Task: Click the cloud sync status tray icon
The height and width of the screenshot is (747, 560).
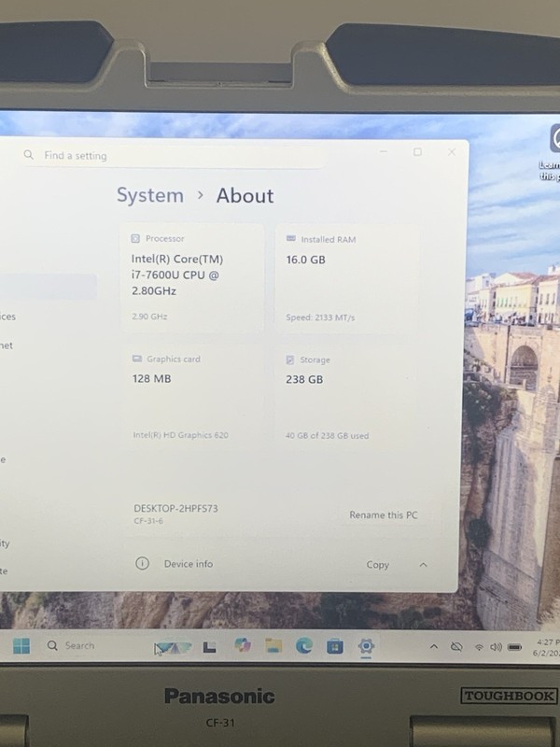Action: coord(456,647)
